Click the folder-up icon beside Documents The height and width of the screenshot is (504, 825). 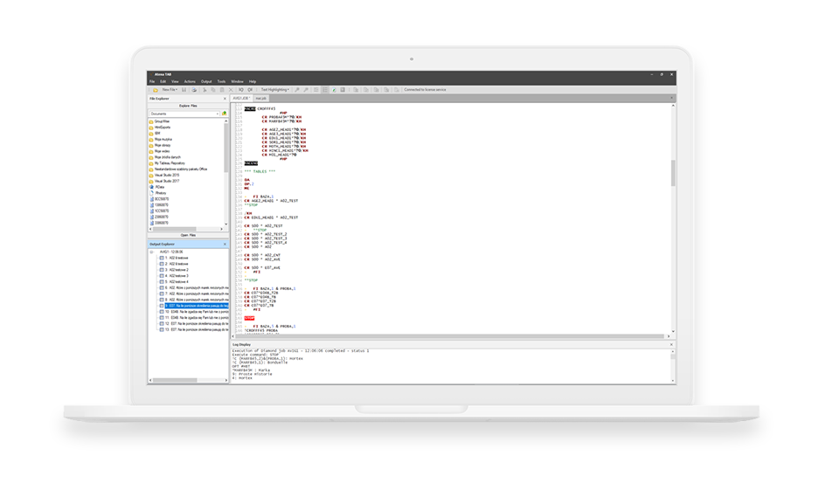click(225, 114)
